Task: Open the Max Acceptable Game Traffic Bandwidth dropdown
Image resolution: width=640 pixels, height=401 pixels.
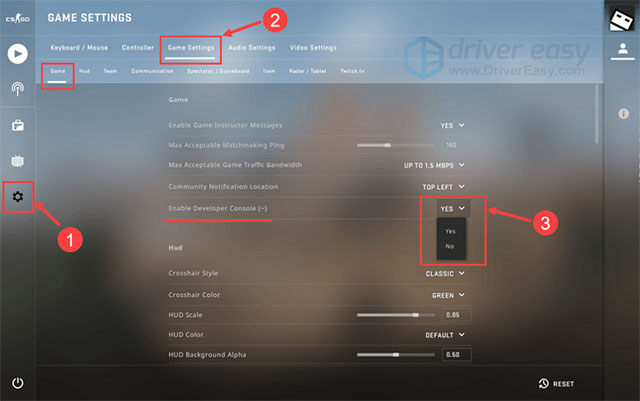Action: [434, 165]
